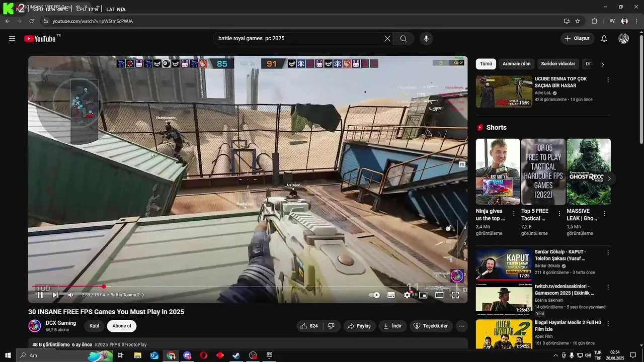Image resolution: width=644 pixels, height=362 pixels.
Task: Select the Tümü filter chip
Action: point(486,64)
